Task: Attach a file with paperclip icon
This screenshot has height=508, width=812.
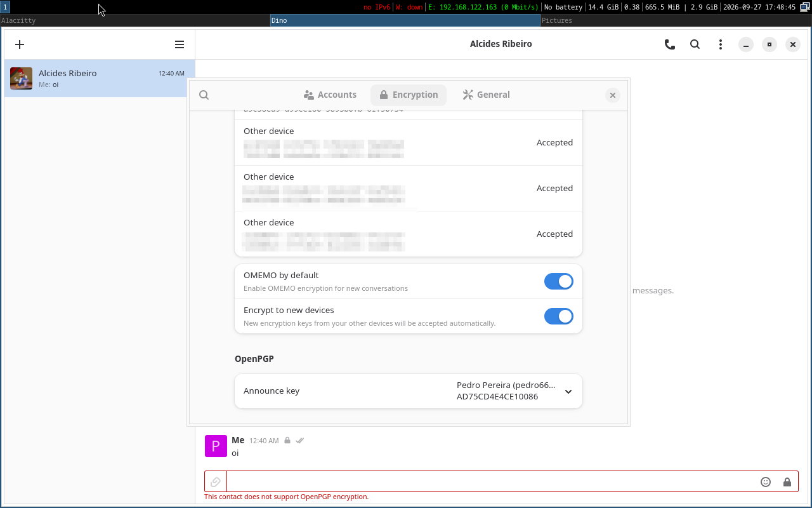Action: coord(216,482)
